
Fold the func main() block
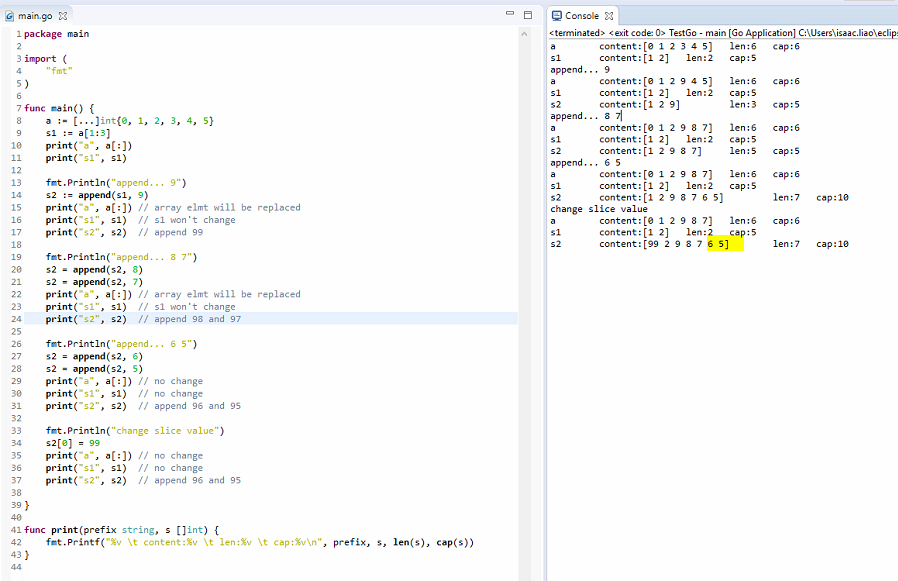point(19,108)
